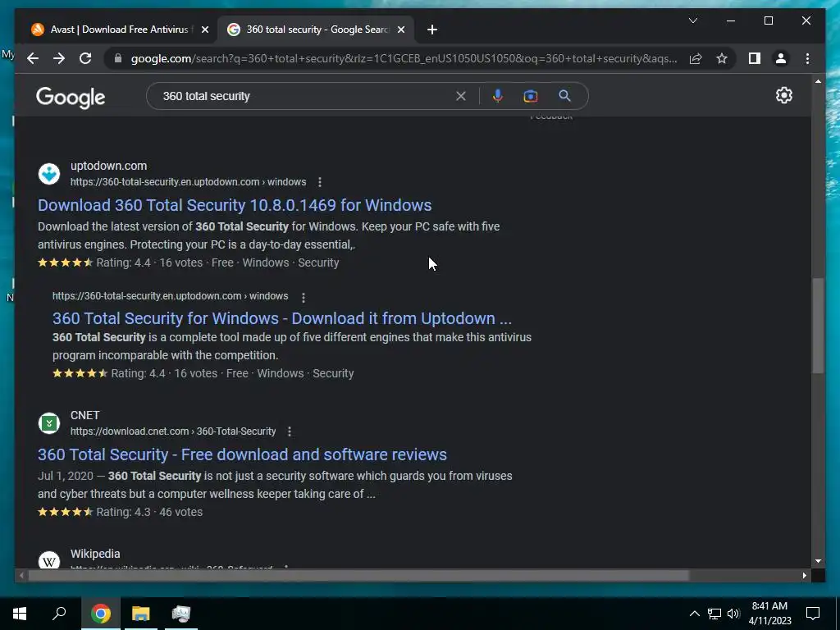
Task: Open the Chrome profile menu
Action: tap(781, 58)
